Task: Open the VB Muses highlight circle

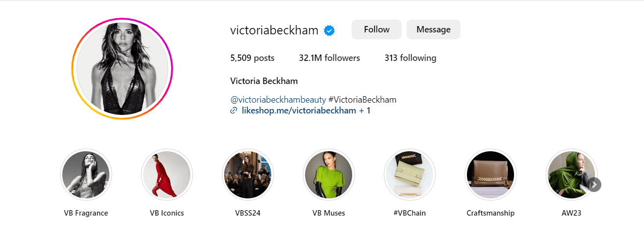Action: (x=329, y=174)
